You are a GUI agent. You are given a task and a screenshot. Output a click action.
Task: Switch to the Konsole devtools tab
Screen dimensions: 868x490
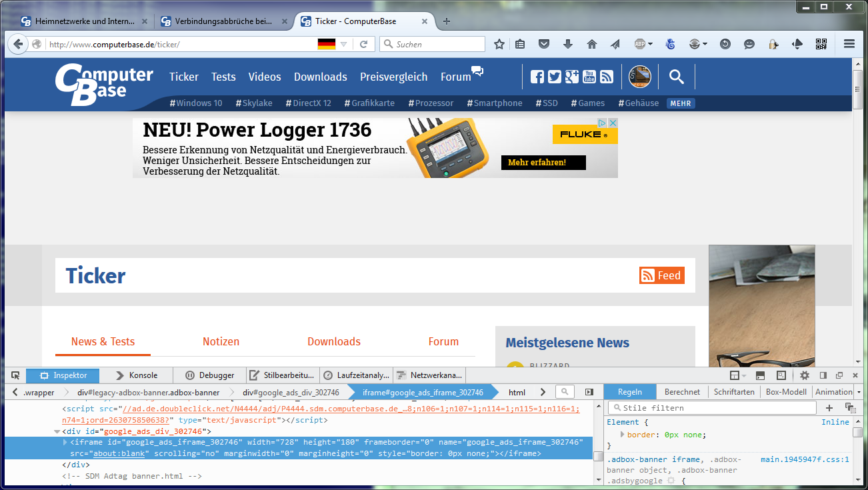(136, 375)
